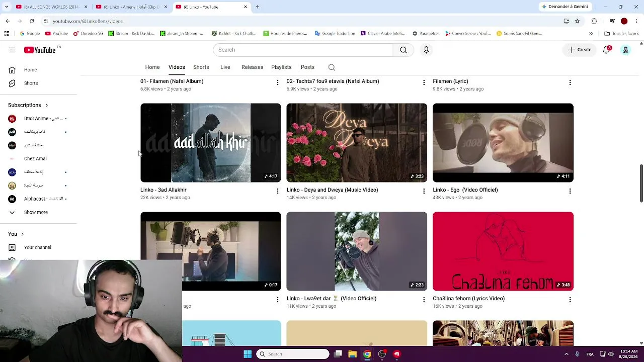Switch to the channel Home tab
Image resolution: width=644 pixels, height=362 pixels.
[152, 67]
